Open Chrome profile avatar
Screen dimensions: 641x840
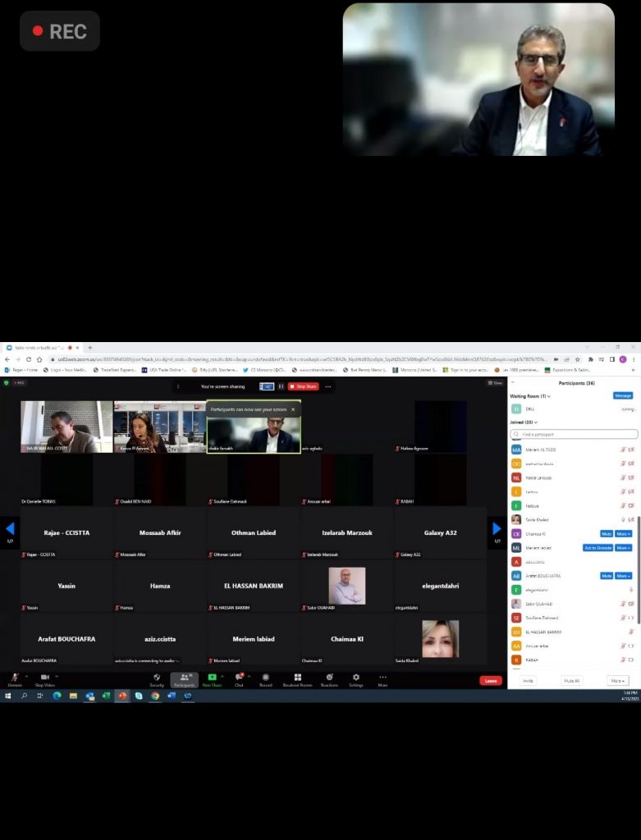[x=623, y=359]
